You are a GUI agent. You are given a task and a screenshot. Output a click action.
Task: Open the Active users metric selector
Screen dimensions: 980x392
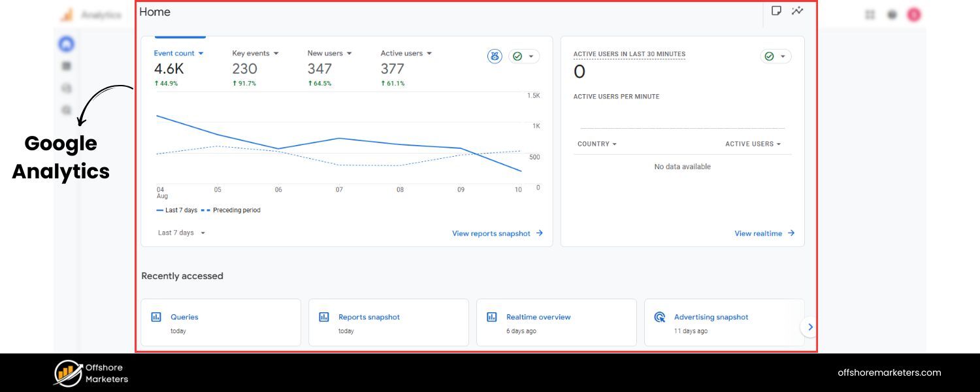(x=406, y=53)
